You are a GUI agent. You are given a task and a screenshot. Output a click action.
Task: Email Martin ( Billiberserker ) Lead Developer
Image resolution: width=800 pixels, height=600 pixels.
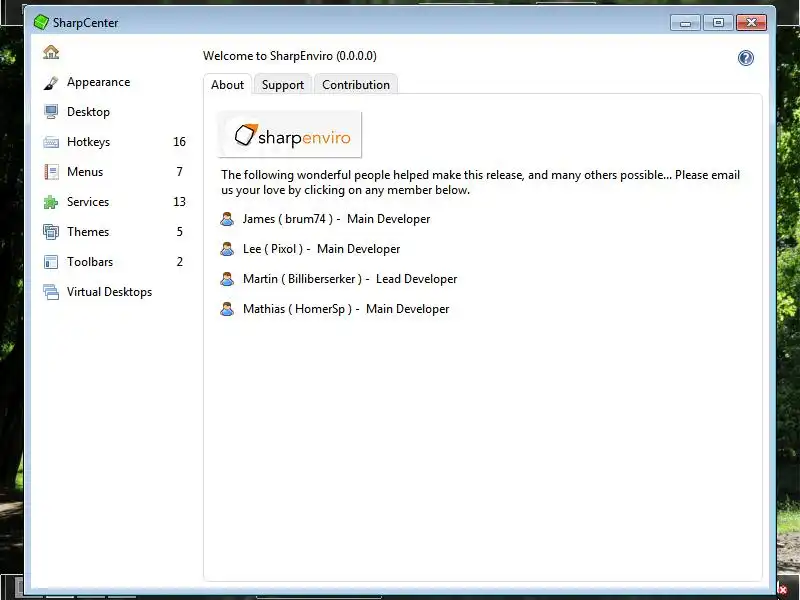pos(350,279)
